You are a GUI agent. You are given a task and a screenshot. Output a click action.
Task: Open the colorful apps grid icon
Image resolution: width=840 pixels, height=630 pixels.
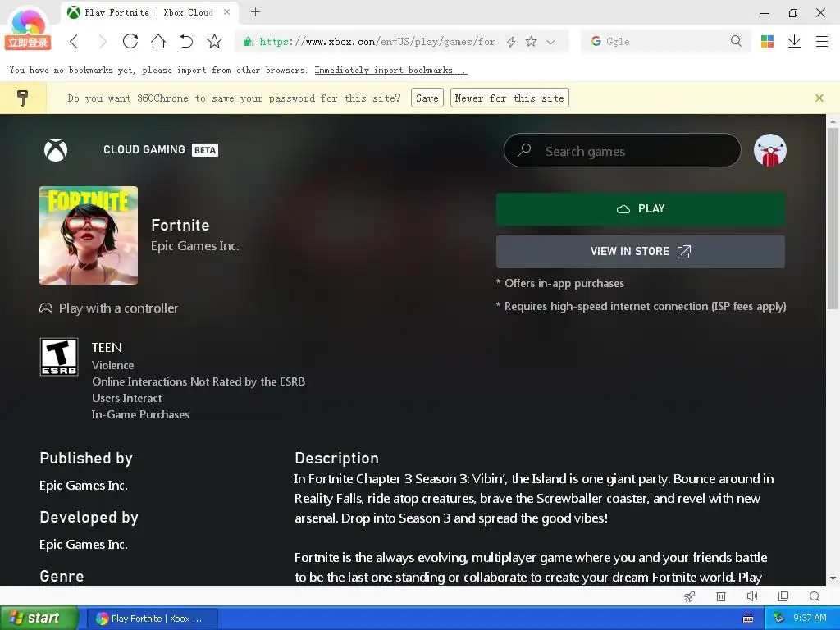click(767, 41)
